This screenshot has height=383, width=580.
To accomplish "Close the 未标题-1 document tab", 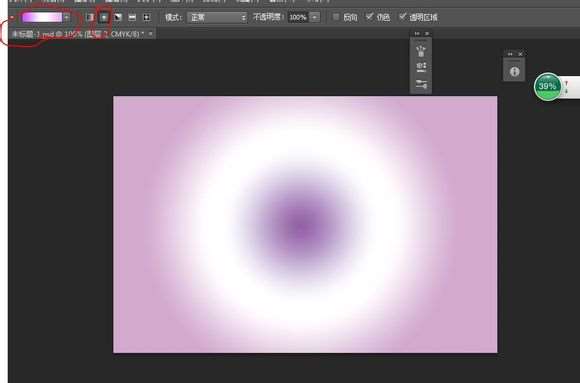I will pos(151,34).
